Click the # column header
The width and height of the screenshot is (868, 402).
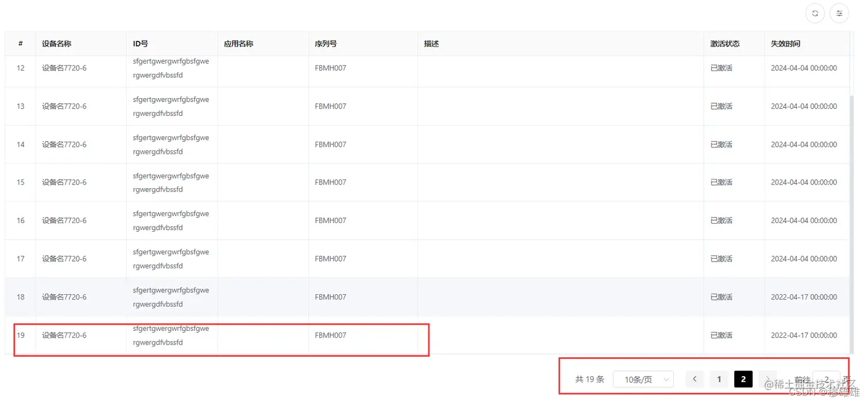(21, 44)
